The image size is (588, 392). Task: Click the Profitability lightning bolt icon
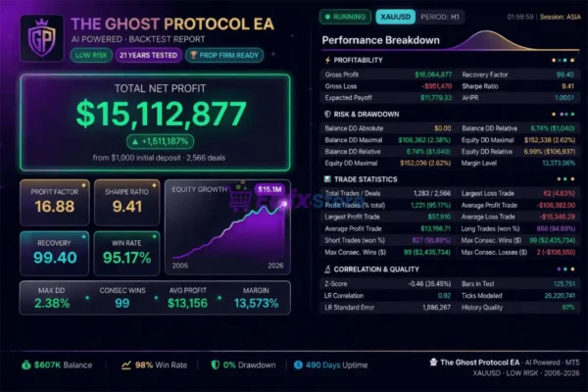327,60
